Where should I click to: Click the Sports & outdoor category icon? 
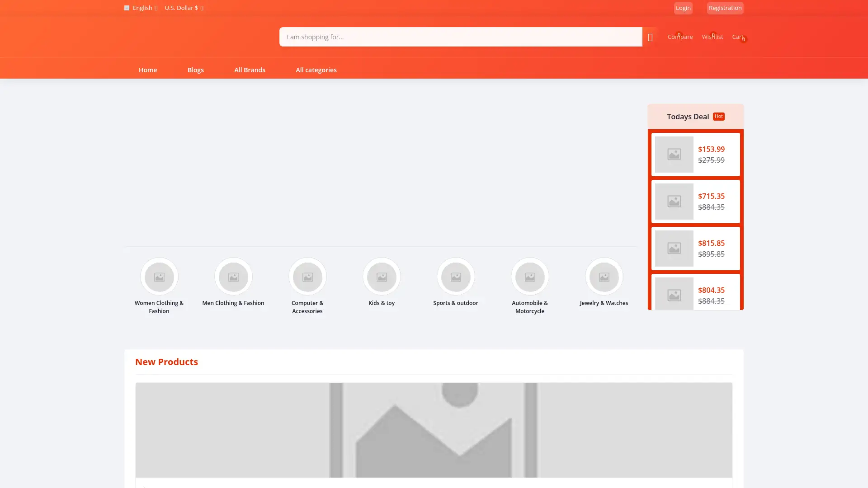[x=456, y=277]
